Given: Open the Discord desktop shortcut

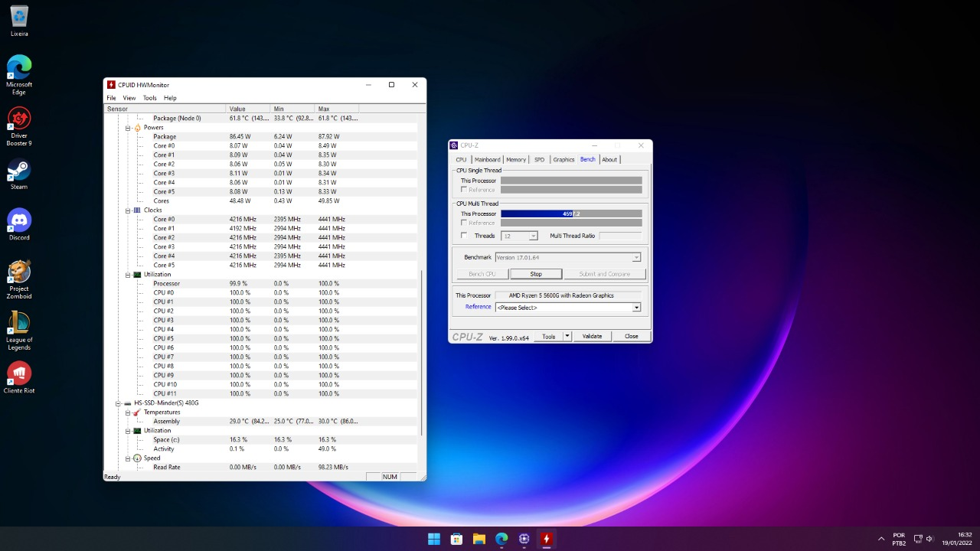Looking at the screenshot, I should tap(19, 224).
